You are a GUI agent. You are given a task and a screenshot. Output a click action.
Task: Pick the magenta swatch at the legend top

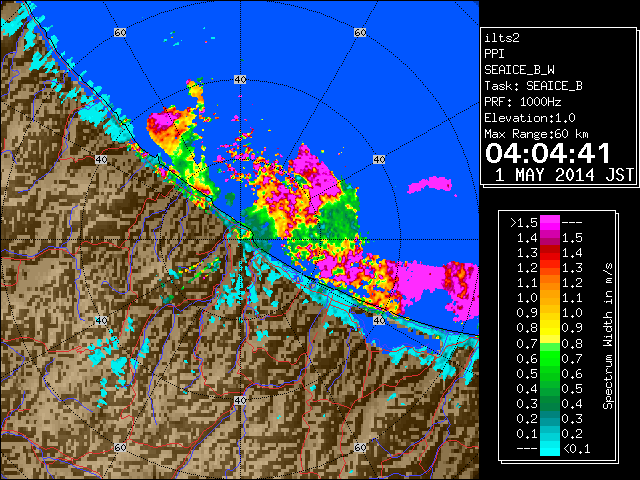point(550,223)
